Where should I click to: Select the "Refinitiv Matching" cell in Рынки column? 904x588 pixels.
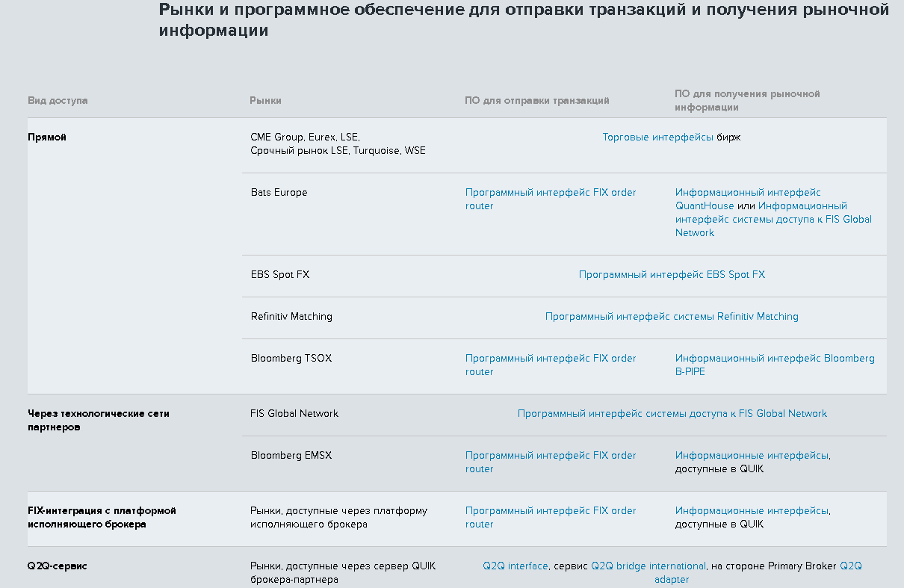tap(291, 317)
